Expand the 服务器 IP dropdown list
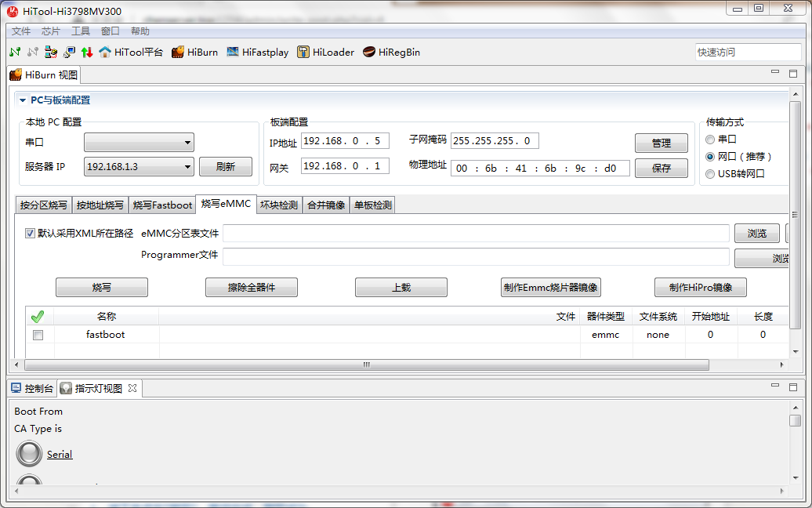This screenshot has height=508, width=812. coord(187,166)
